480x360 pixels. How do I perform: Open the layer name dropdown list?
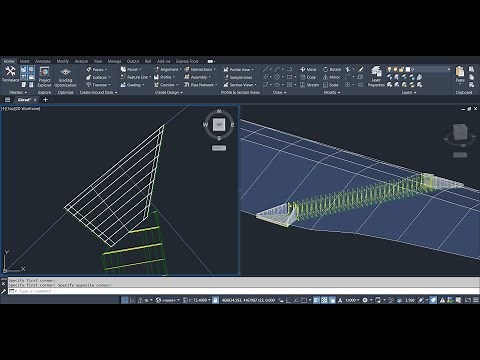[x=449, y=69]
